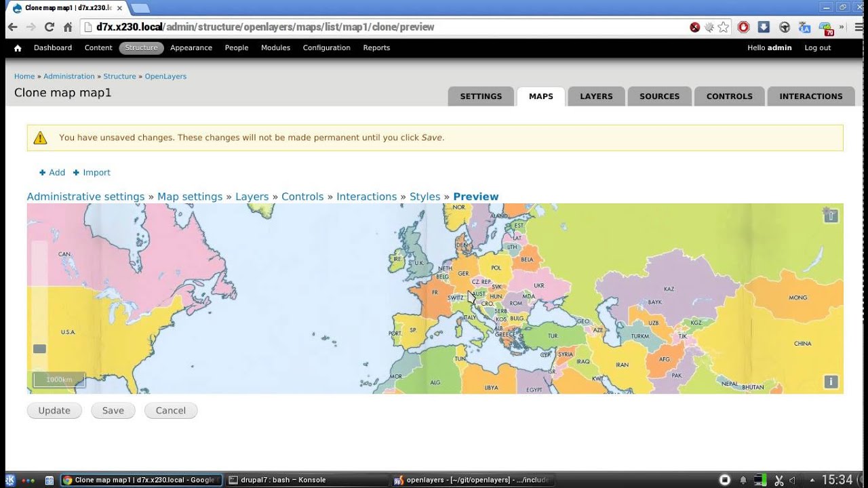Screen dimensions: 868x488
Task: Show map attribution info icon
Action: (x=831, y=382)
